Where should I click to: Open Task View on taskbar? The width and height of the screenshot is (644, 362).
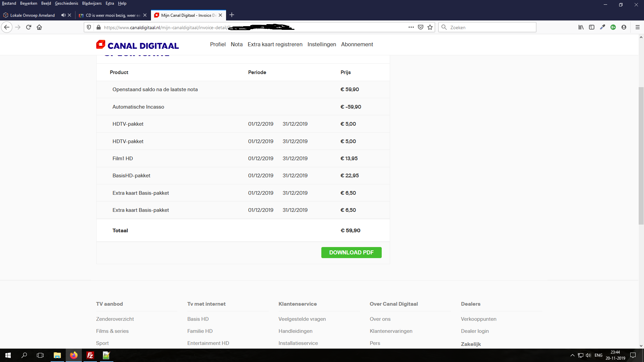pos(40,355)
